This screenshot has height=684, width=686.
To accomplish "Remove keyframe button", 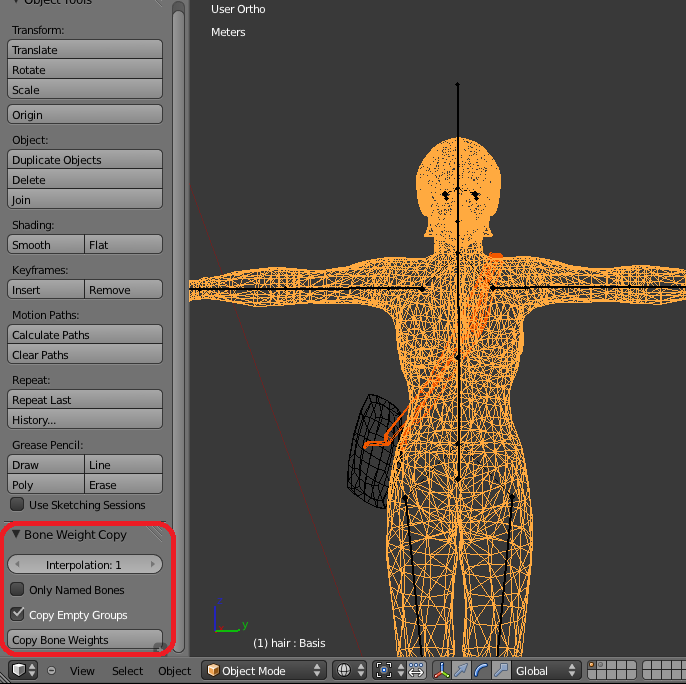I will (123, 289).
